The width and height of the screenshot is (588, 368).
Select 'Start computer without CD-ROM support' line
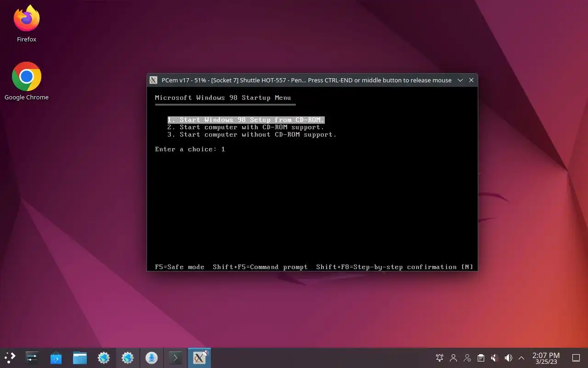(252, 134)
